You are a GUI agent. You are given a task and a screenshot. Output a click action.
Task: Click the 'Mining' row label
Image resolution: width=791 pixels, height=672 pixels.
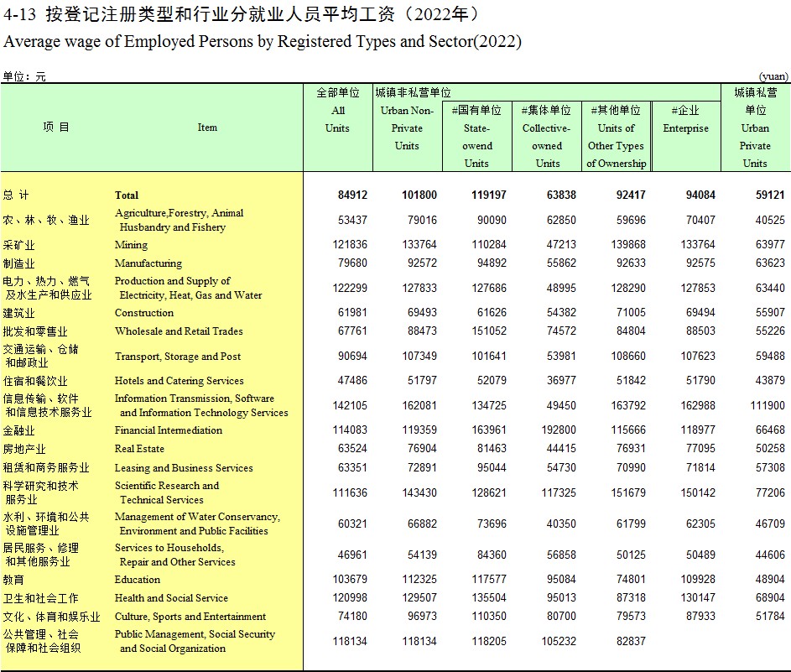tap(131, 245)
